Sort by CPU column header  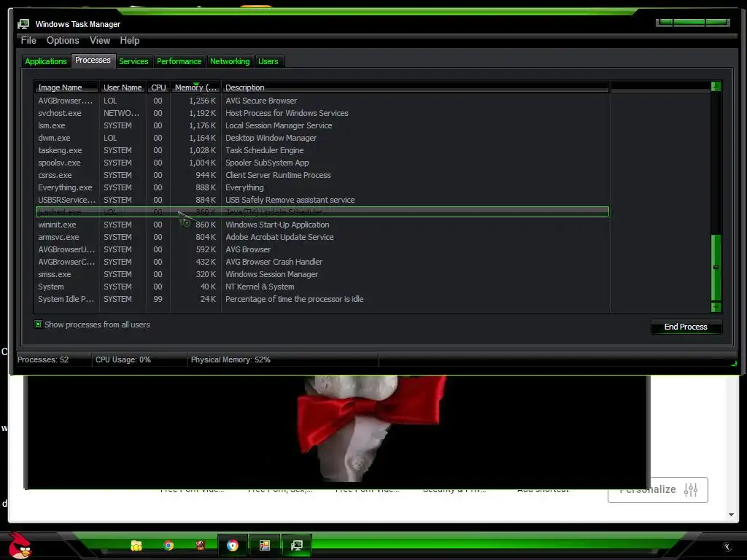[158, 87]
